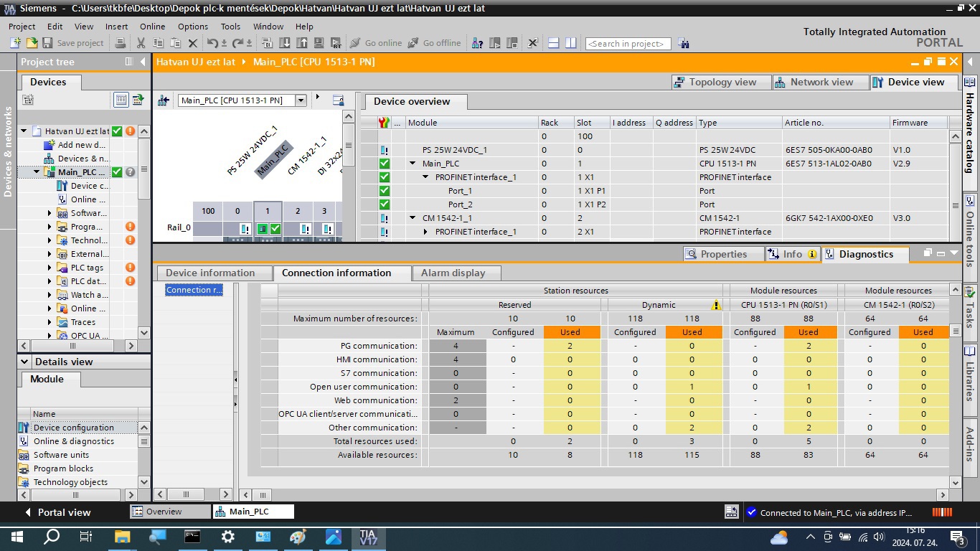980x551 pixels.
Task: Click the Undo arrow icon
Action: tap(212, 43)
